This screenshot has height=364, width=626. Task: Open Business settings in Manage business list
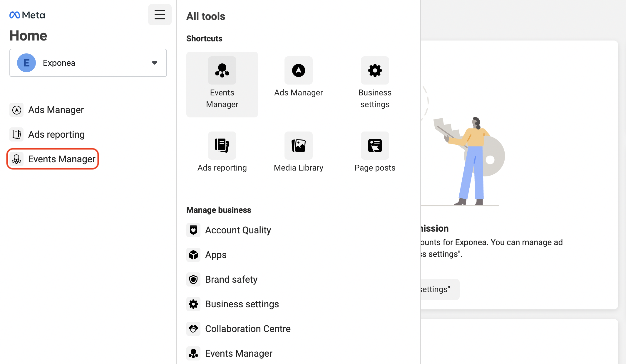point(242,304)
